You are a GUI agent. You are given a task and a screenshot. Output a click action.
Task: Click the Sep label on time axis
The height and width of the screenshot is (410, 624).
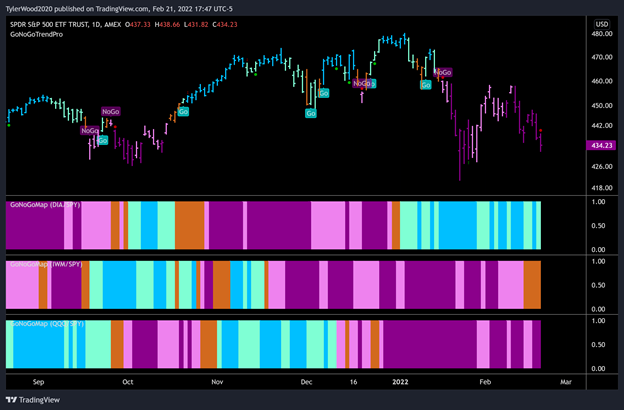click(38, 382)
